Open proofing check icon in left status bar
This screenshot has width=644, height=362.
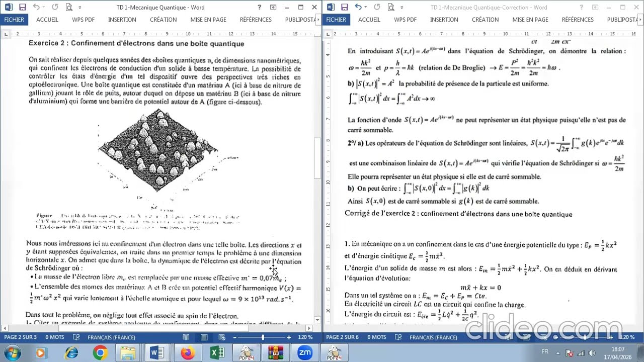(x=76, y=337)
